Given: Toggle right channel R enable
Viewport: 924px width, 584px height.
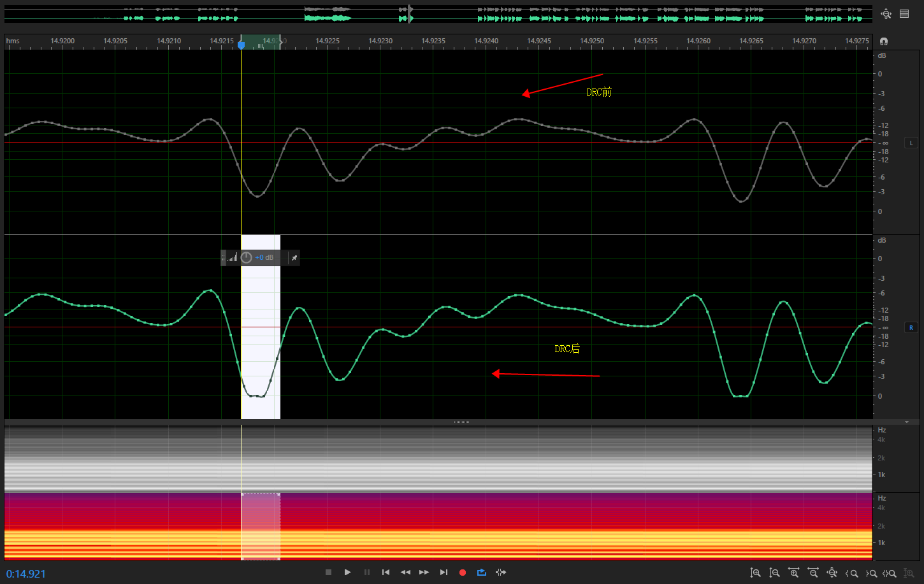Looking at the screenshot, I should tap(911, 328).
